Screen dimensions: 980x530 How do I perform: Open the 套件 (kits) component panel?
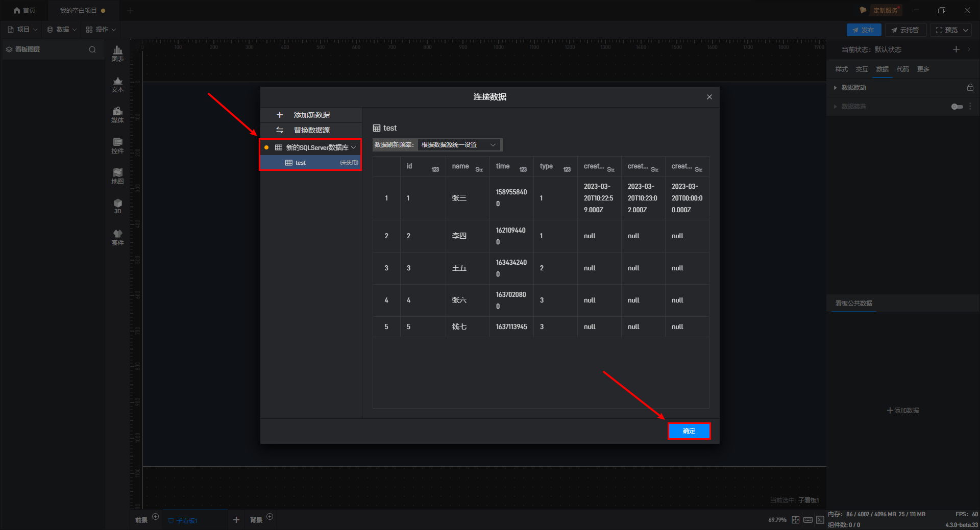coord(117,237)
